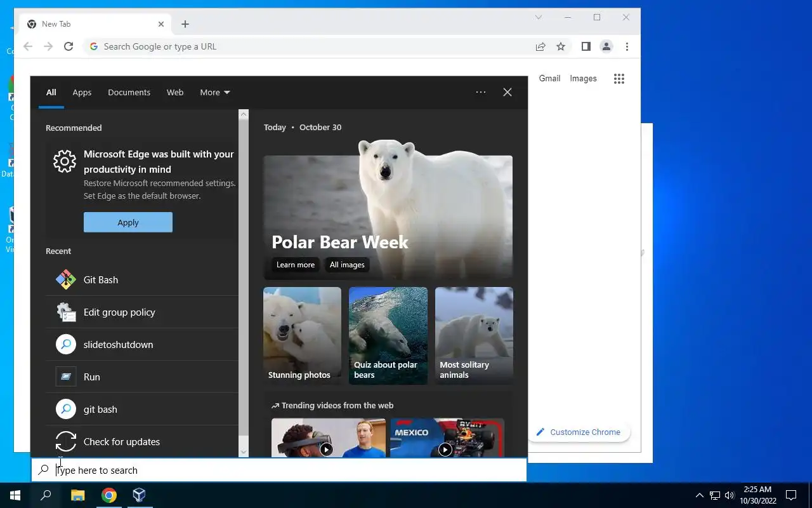The height and width of the screenshot is (508, 812).
Task: Open Quiz about polar bears card
Action: pos(388,335)
